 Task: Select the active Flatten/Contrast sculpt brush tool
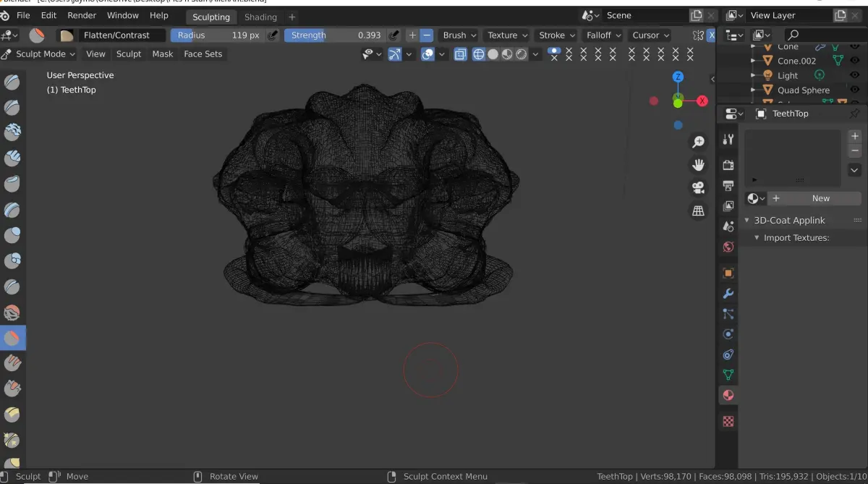pos(12,338)
